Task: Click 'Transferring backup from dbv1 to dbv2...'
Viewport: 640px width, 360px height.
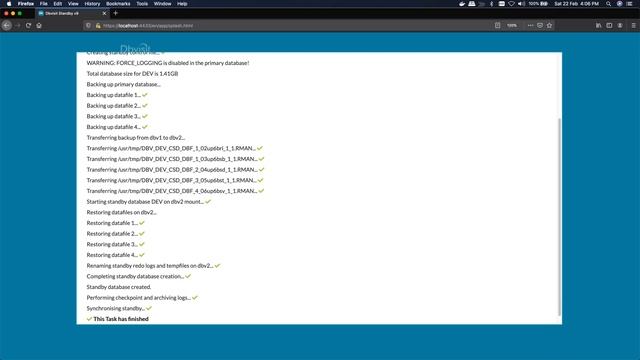Action: (136, 138)
